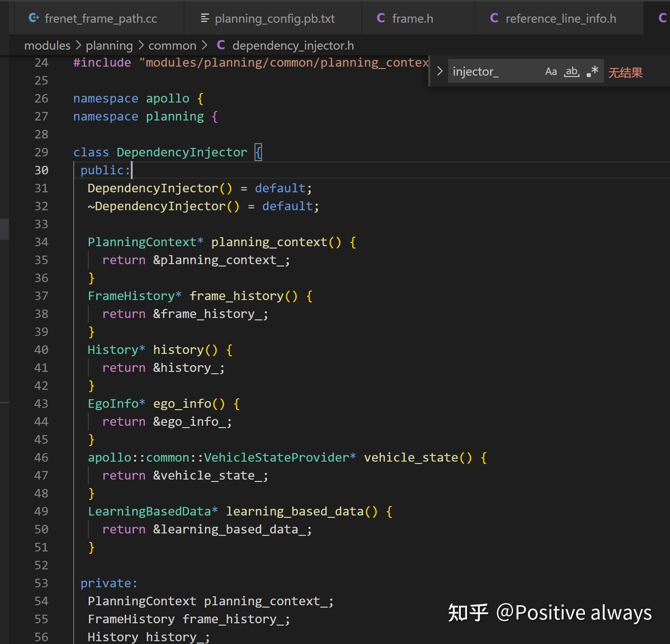The height and width of the screenshot is (644, 670).
Task: Click the left editor scrollbar strip
Action: (x=4, y=229)
